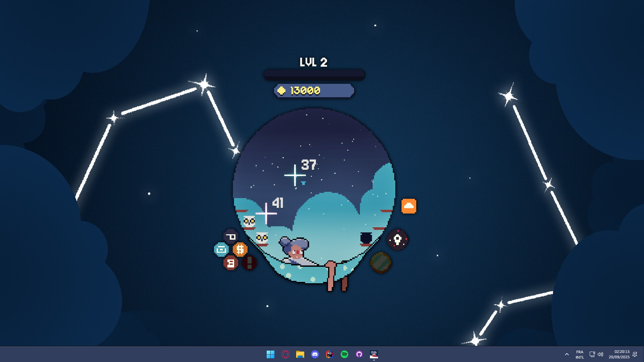Select the olive striped planet orb
This screenshot has width=644, height=362.
click(x=381, y=263)
